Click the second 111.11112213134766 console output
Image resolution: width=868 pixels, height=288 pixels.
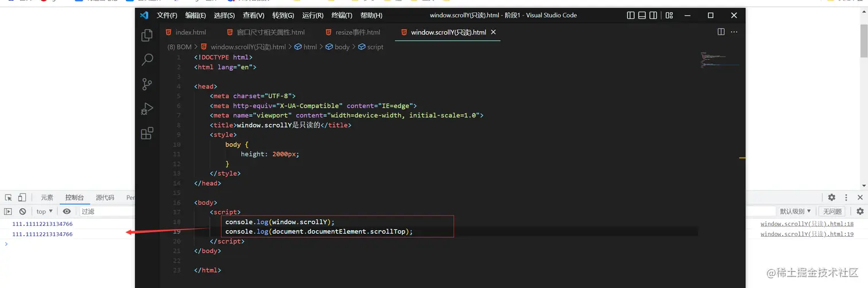[42, 234]
